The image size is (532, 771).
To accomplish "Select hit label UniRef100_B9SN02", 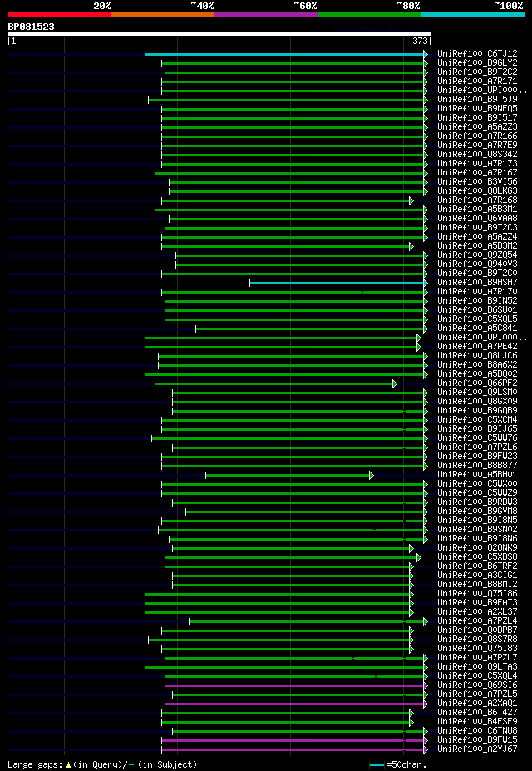I will [477, 531].
